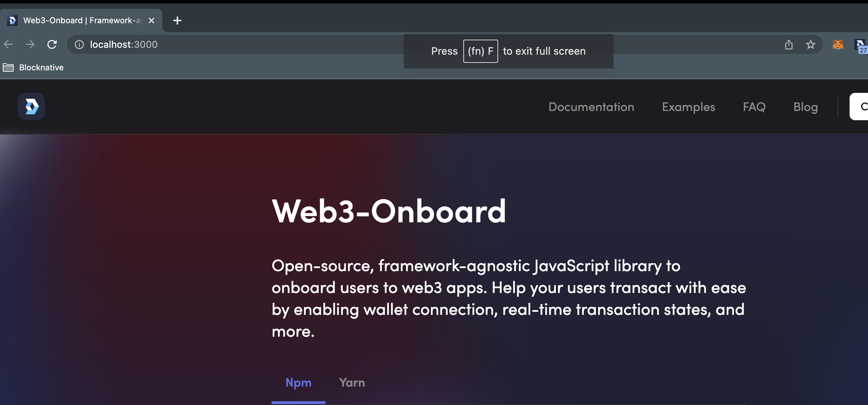Reload the localhost page
Screen dimensions: 868x405
pos(52,44)
